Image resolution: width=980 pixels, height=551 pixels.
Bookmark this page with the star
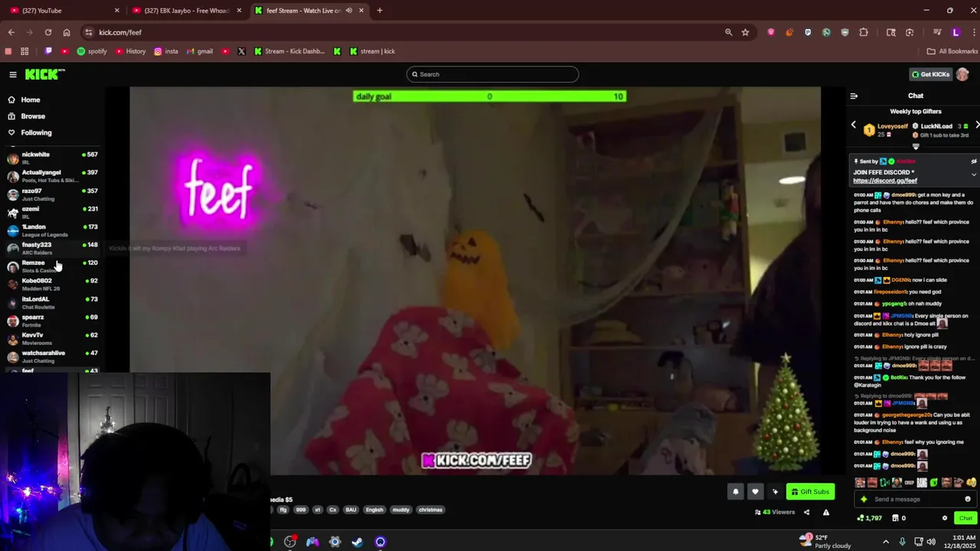pos(745,32)
